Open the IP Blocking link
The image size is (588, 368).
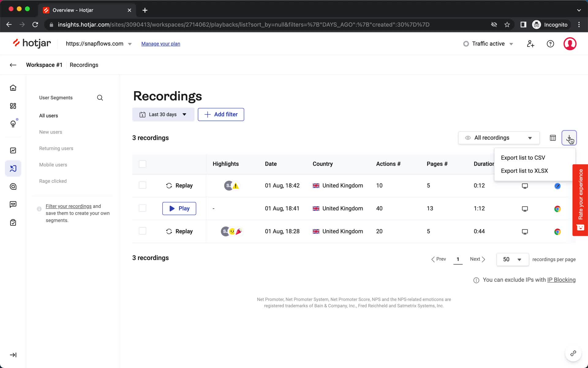[561, 280]
